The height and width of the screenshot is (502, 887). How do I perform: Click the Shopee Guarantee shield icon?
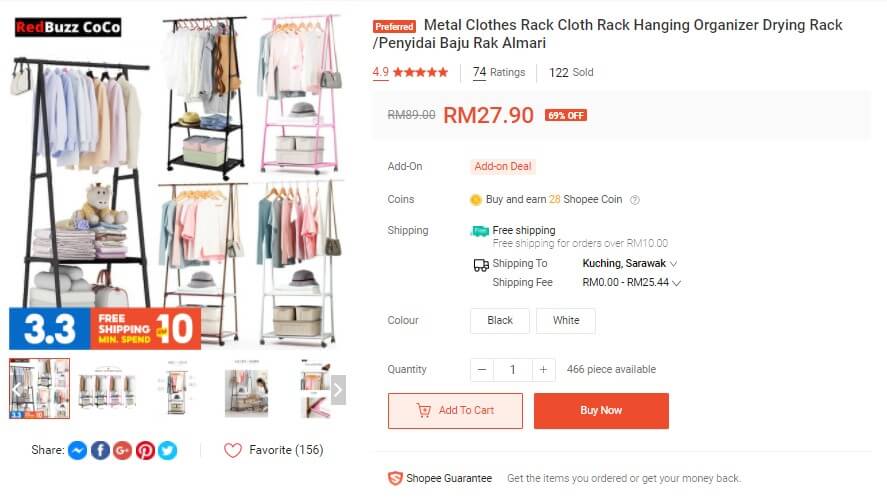(395, 478)
